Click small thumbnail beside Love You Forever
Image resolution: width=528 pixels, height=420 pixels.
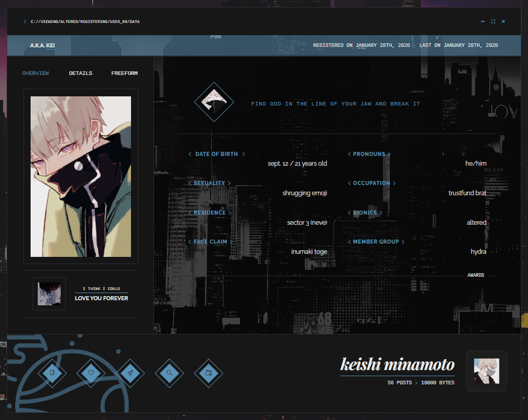coord(49,293)
